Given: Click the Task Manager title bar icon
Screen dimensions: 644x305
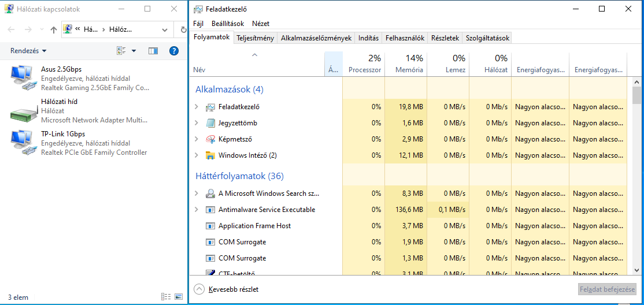Looking at the screenshot, I should click(198, 9).
